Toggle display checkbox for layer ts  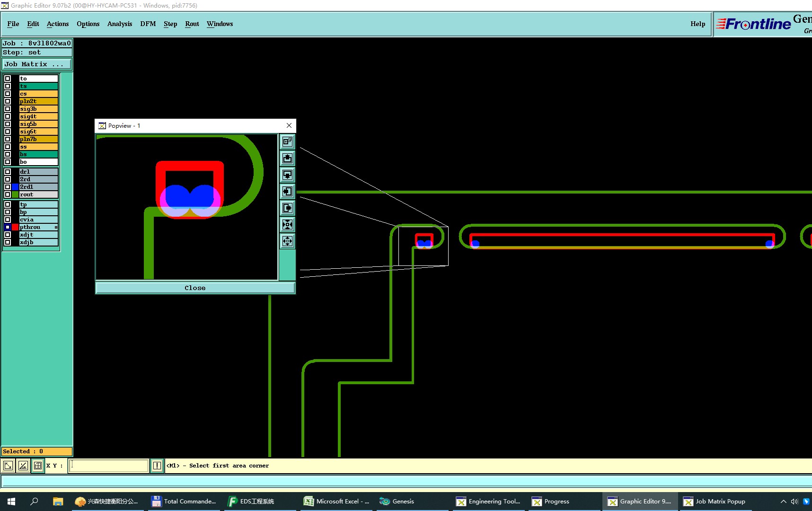(8, 86)
